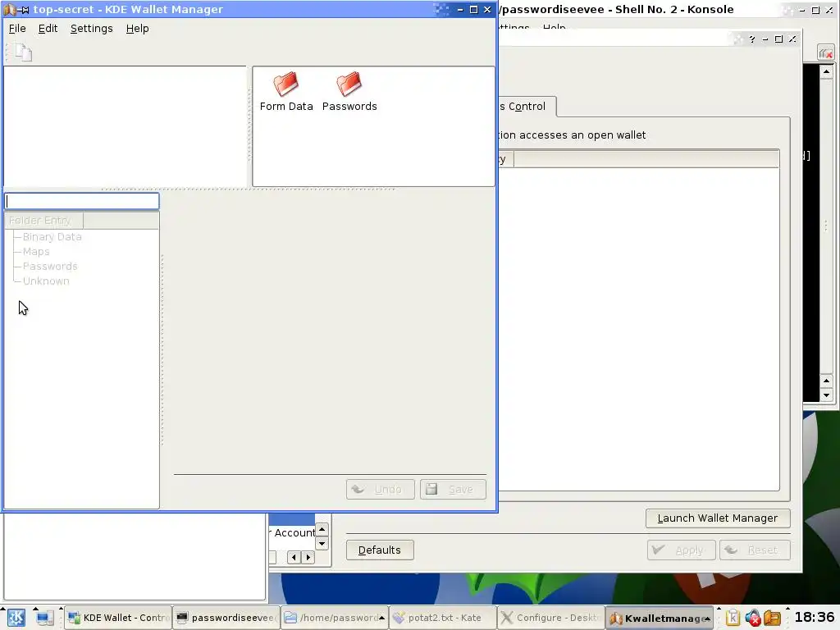840x630 pixels.
Task: Click the right arrow below the Account list
Action: tap(308, 558)
